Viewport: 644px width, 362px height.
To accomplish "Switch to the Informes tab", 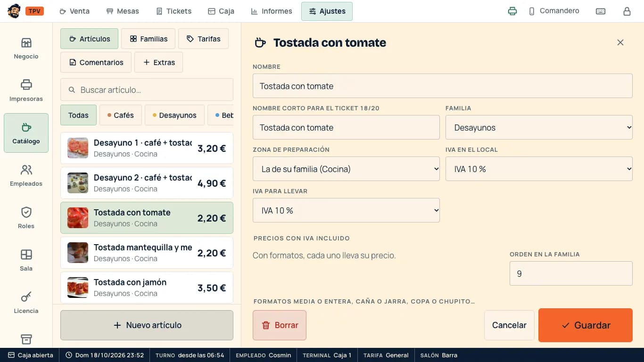I will [272, 11].
